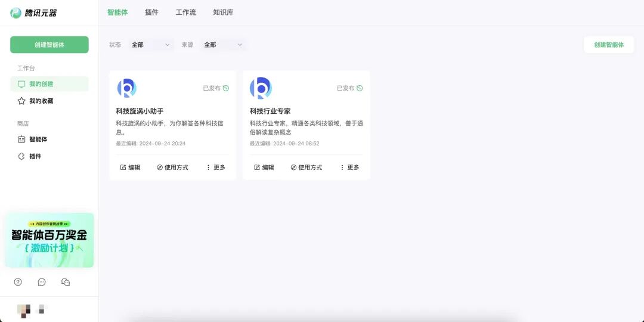
Task: Open feedback chat bubble icon
Action: (x=42, y=281)
